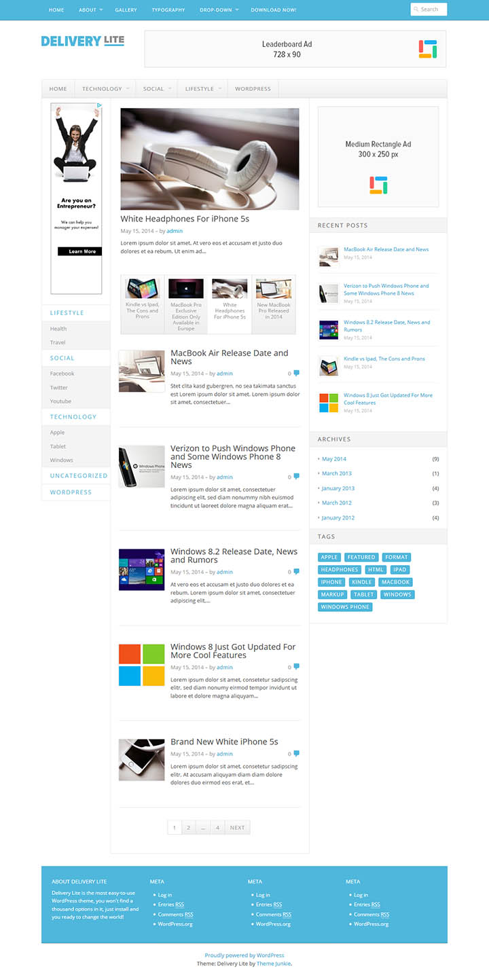Screen dimensions: 489x980
Task: Open comments bubble for Windows 8 Updated post
Action: coord(296,667)
